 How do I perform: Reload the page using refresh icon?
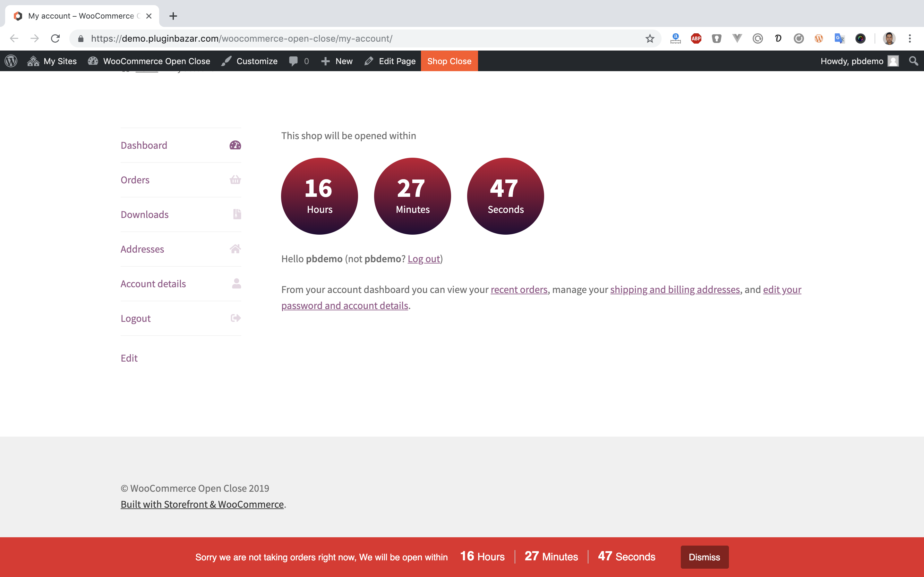click(x=56, y=38)
